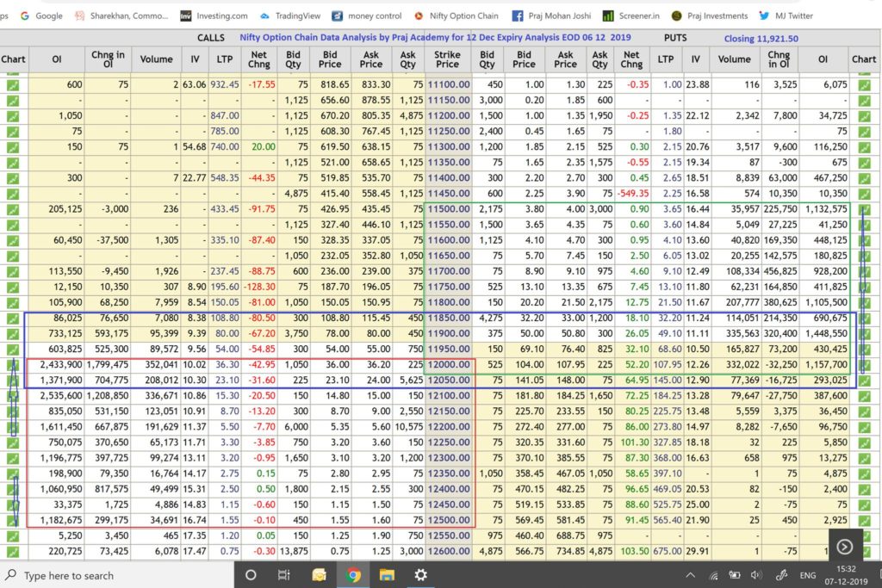This screenshot has width=882, height=588.
Task: Open call chart icon for strike 11100
Action: [13, 85]
